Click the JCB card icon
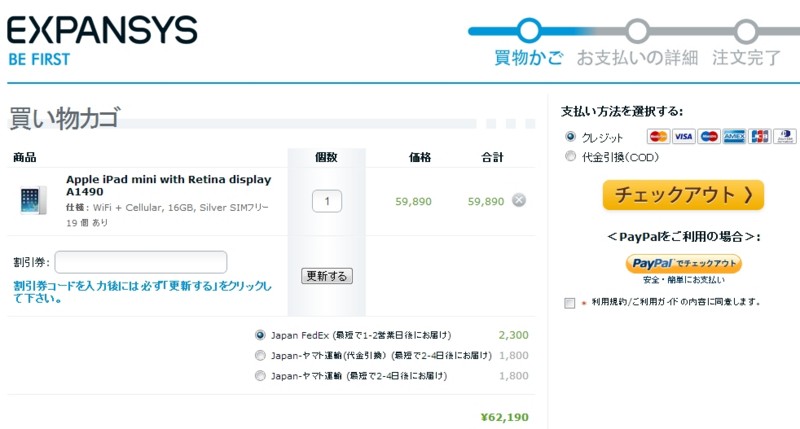Viewport: 800px width, 429px height. pos(760,136)
